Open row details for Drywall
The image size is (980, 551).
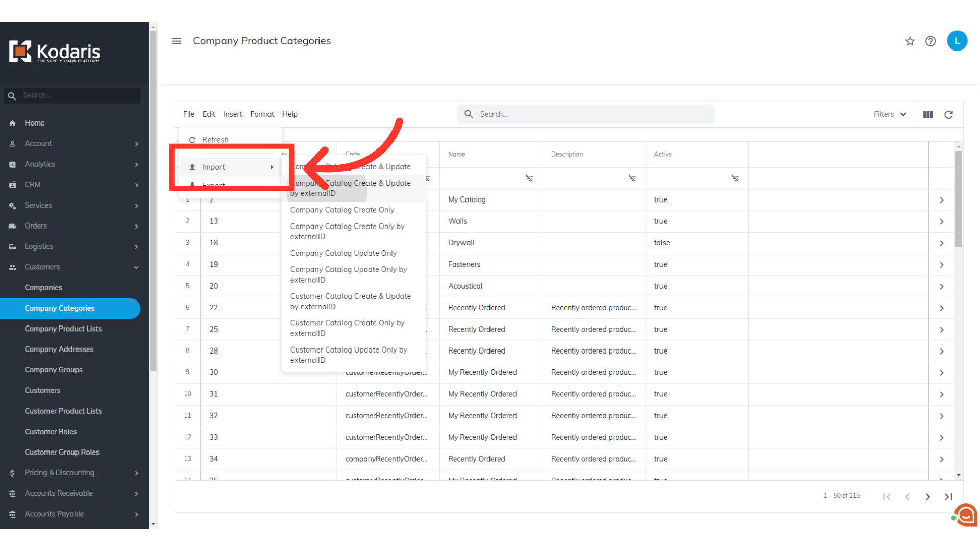942,243
